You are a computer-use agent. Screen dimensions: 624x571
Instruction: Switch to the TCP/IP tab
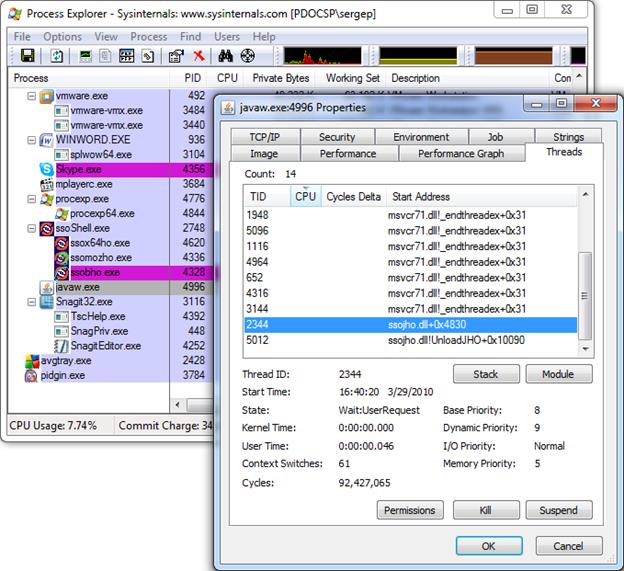click(265, 137)
